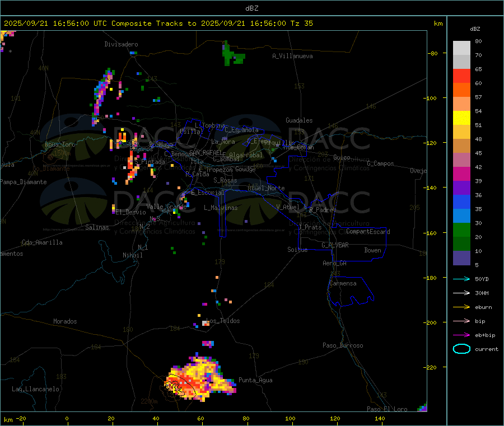Click the Agua_Toro map label

(x=60, y=144)
